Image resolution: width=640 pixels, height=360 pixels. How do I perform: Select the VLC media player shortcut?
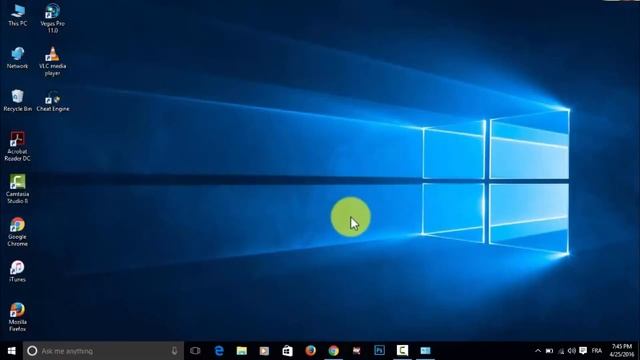coord(53,61)
